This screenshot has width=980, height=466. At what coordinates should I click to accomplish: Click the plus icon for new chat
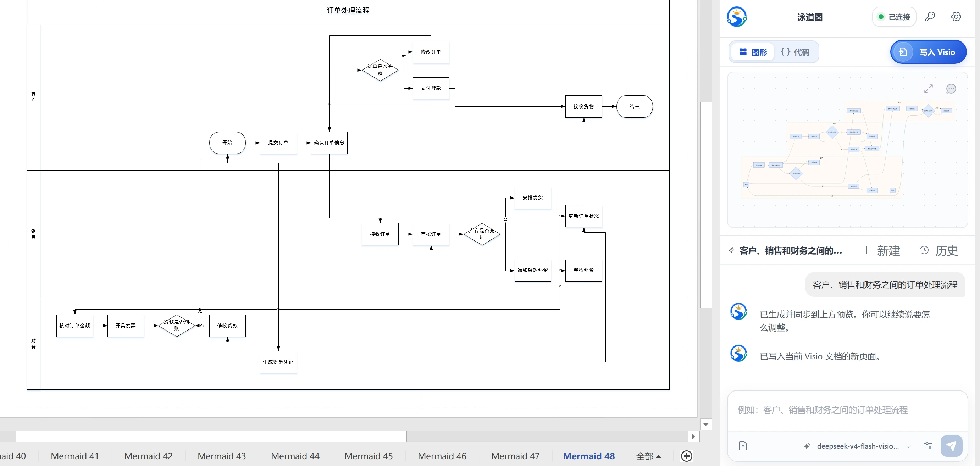click(866, 250)
